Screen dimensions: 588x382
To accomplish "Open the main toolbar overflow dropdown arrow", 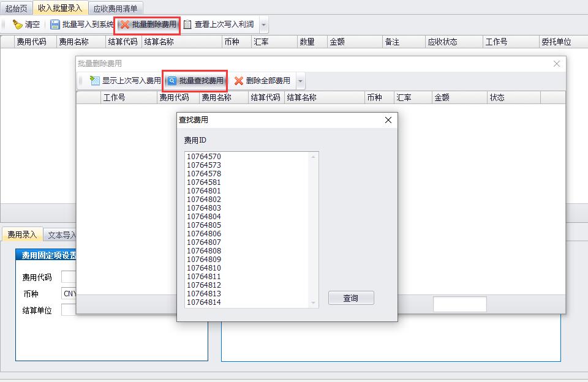I will (x=263, y=24).
